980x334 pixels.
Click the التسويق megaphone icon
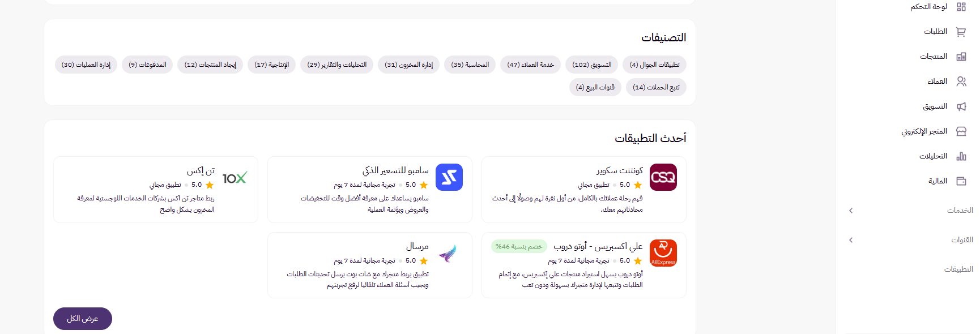[x=961, y=106]
